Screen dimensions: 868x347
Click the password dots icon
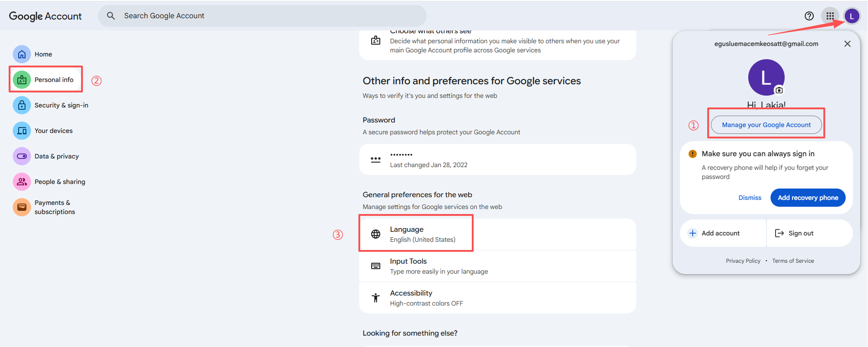376,159
